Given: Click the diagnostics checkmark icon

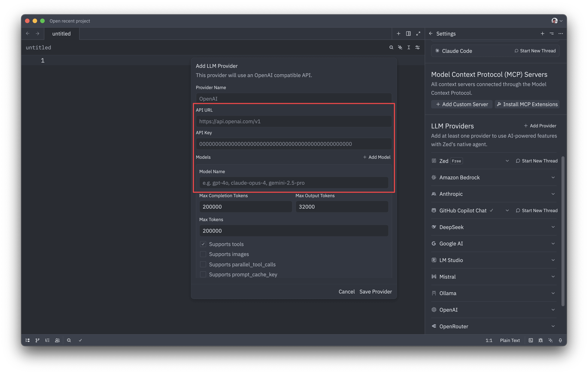Looking at the screenshot, I should pyautogui.click(x=80, y=340).
